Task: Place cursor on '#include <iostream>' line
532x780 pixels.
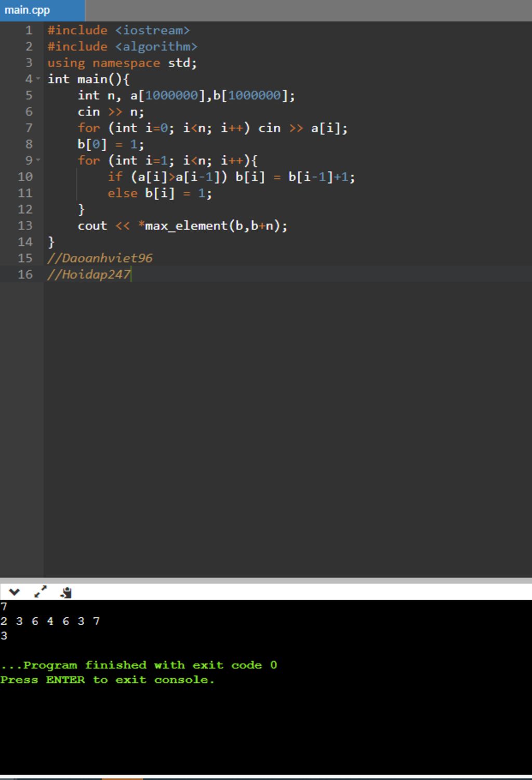Action: tap(118, 30)
